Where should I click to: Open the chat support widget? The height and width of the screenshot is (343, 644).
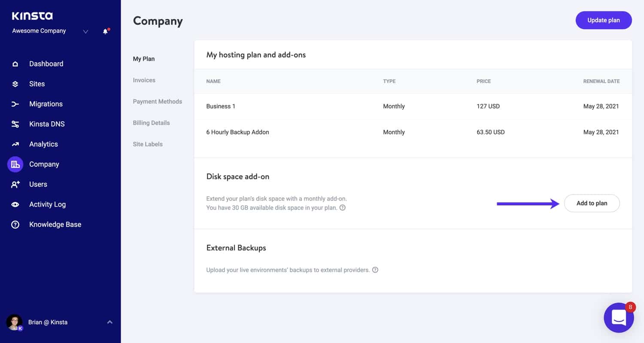click(619, 318)
